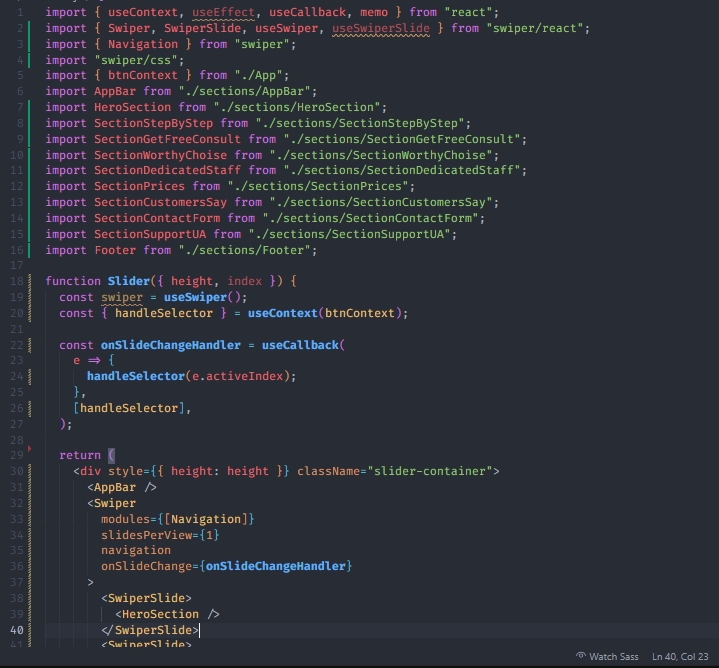Open the Ln 40, Col 23 cursor position indicator
This screenshot has width=719, height=668.
pyautogui.click(x=680, y=657)
